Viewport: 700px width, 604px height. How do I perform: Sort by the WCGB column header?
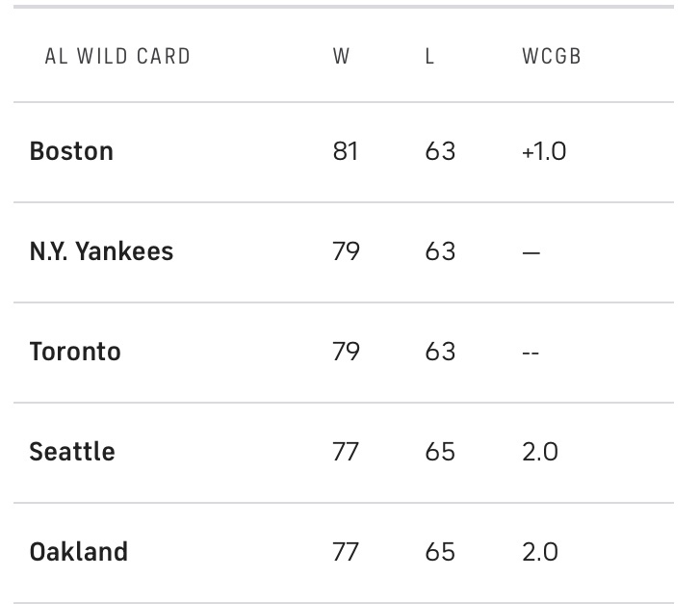tap(552, 57)
